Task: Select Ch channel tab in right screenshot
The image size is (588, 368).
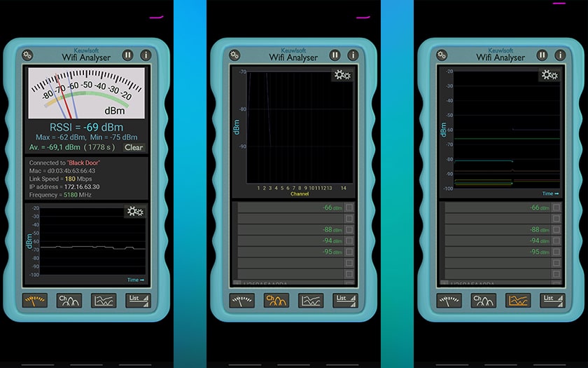Action: [x=484, y=301]
